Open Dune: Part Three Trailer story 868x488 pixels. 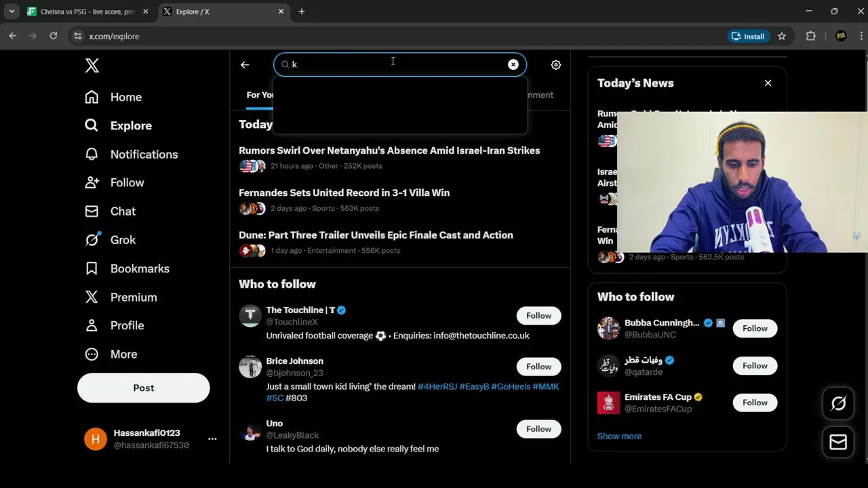376,235
